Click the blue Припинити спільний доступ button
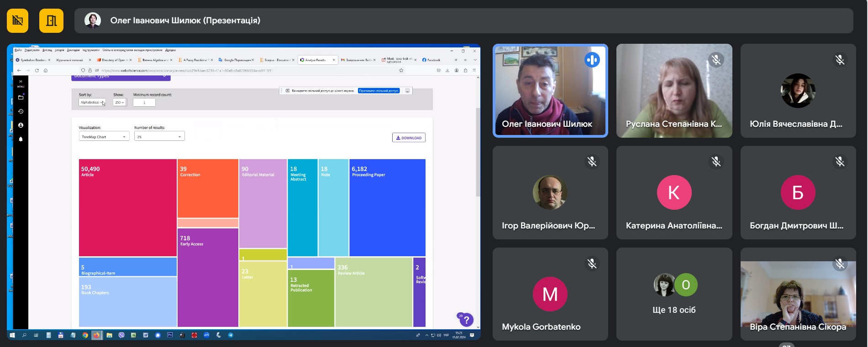868x347 pixels. pyautogui.click(x=379, y=91)
